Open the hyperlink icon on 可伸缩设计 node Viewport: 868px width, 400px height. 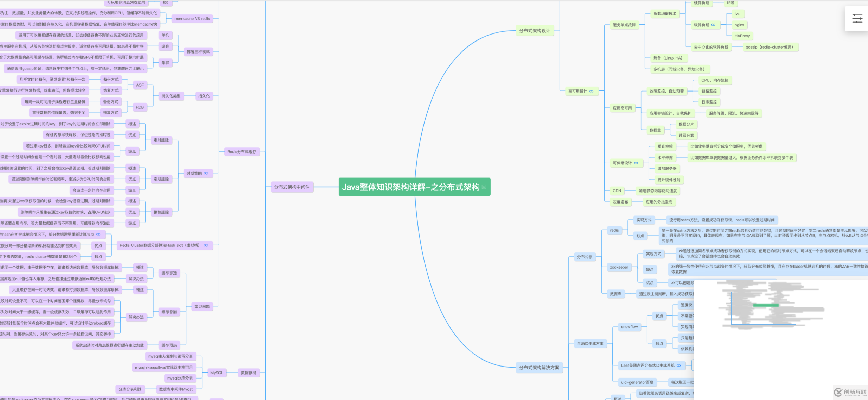pos(636,163)
